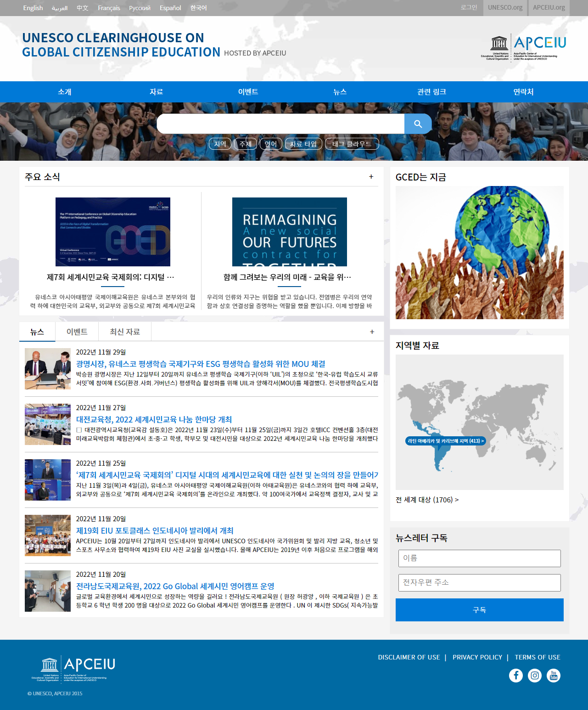The width and height of the screenshot is (588, 710).
Task: Click thumbnail of EIU 포토클래스 news
Action: click(48, 535)
